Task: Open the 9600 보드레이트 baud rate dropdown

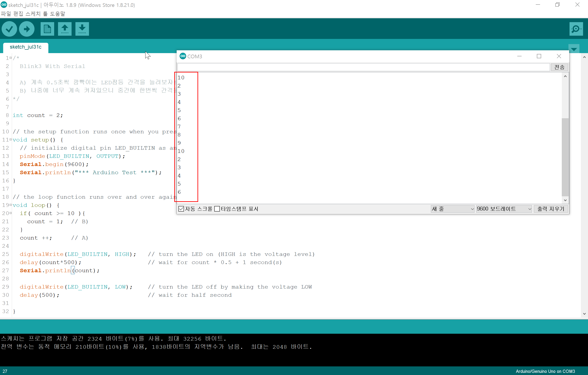Action: (x=504, y=209)
